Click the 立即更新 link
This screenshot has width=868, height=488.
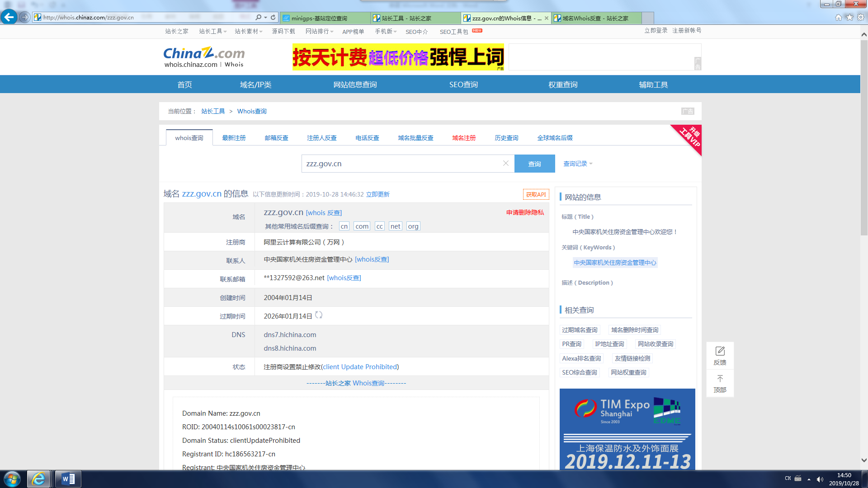(377, 194)
